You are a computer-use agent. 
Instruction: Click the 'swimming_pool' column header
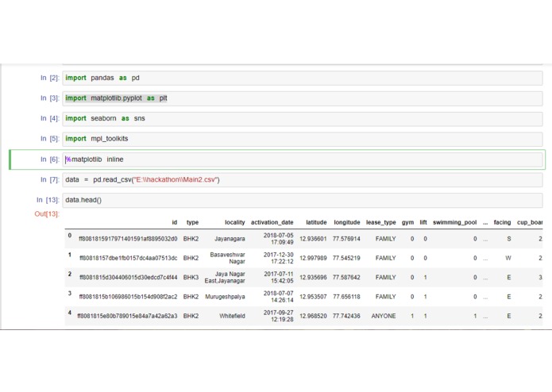coord(455,222)
